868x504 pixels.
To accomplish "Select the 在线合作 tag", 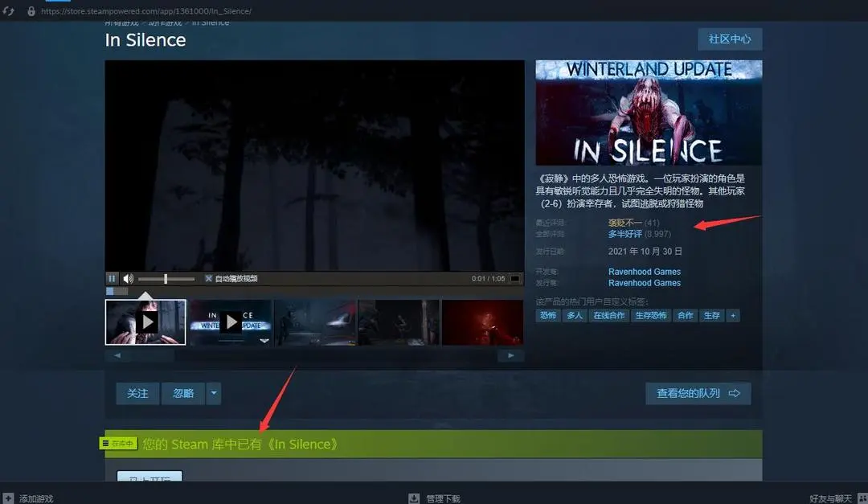I will point(608,316).
